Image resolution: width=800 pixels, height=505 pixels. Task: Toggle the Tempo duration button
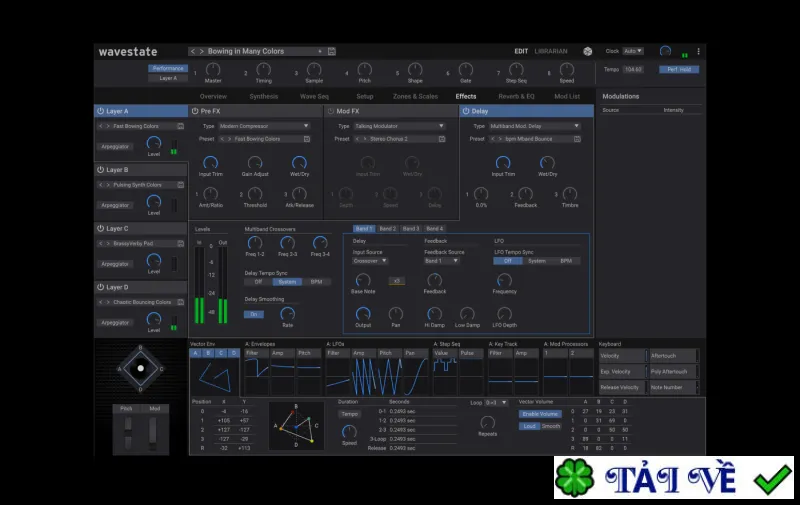click(349, 414)
